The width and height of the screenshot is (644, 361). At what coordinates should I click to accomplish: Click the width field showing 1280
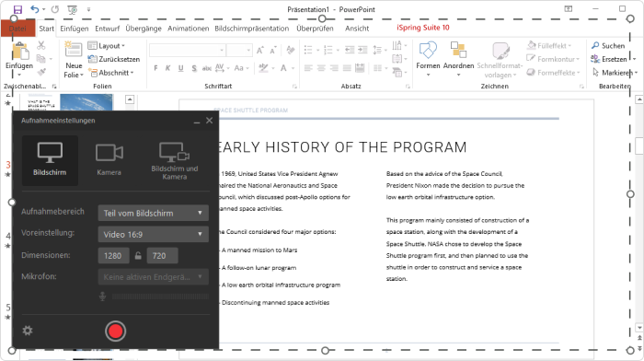click(x=114, y=256)
